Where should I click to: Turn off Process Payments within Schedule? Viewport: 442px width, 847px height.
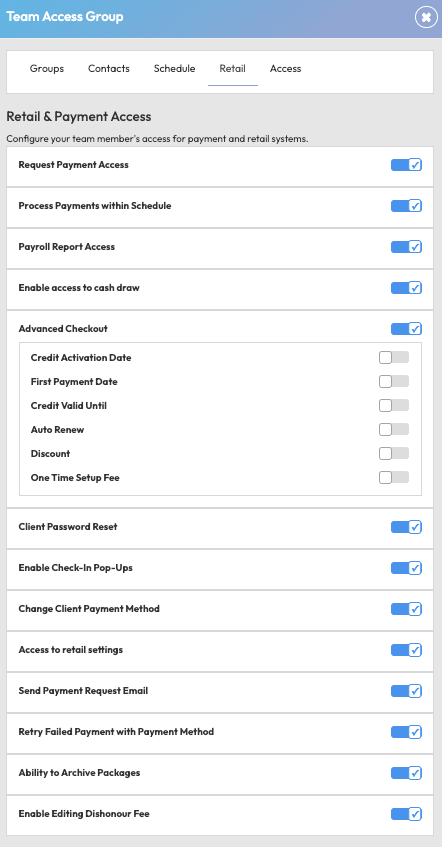tap(406, 206)
